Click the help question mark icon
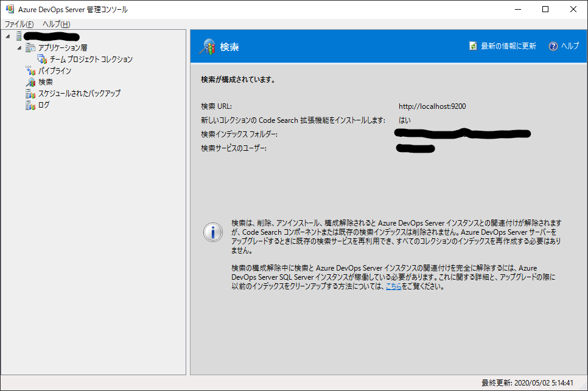The image size is (588, 391). pyautogui.click(x=553, y=46)
